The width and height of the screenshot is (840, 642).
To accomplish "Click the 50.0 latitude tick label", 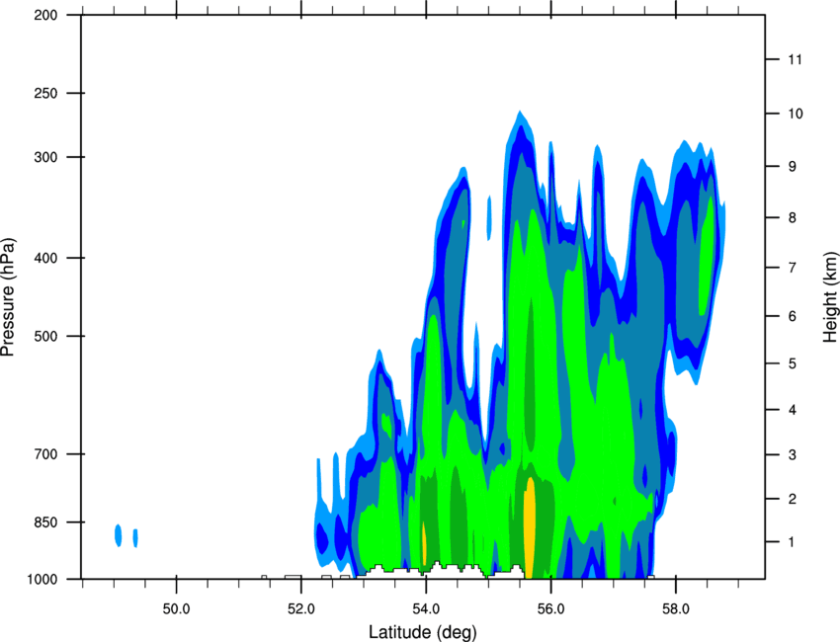I will point(176,609).
